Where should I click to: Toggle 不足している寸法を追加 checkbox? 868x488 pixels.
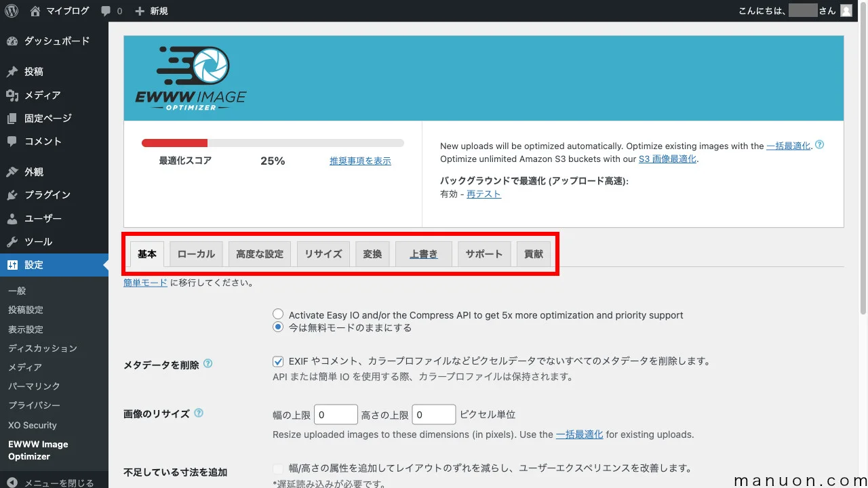point(278,468)
